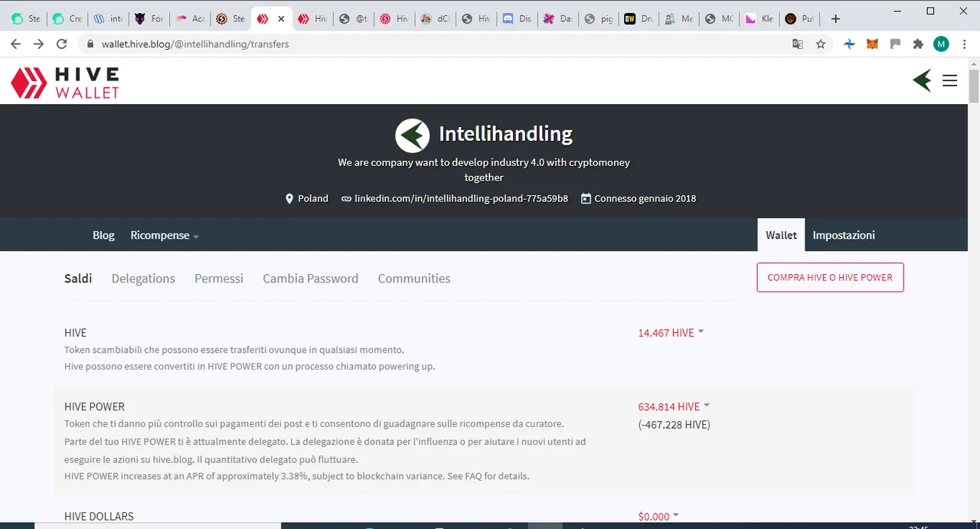Viewport: 980px width, 529px height.
Task: Switch to the 'Da' browser tab
Action: [x=557, y=18]
